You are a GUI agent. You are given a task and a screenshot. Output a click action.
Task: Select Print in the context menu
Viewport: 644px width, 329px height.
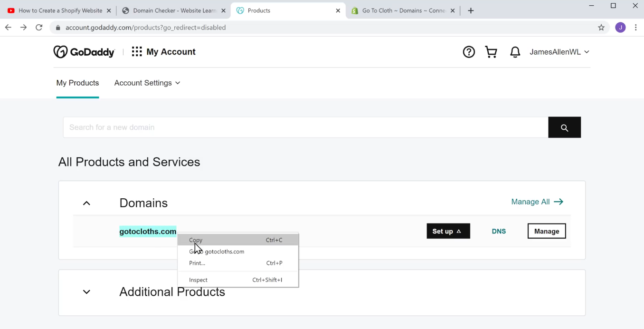coord(238,263)
